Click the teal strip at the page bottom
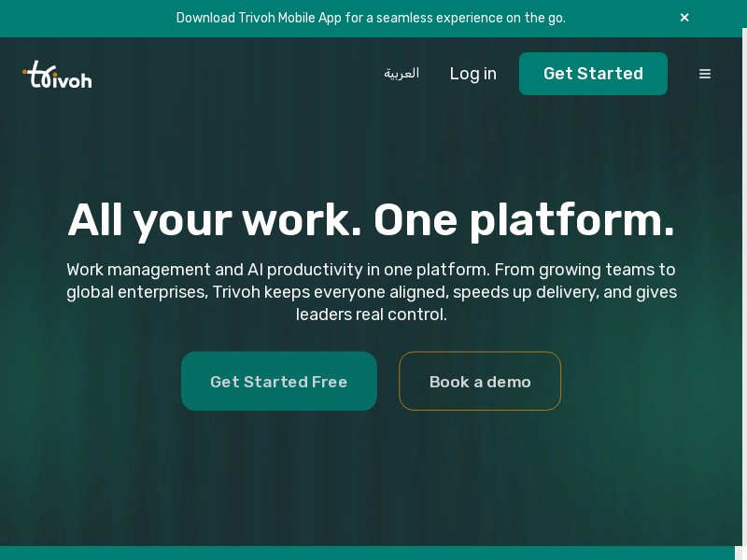747x560 pixels. click(373, 553)
